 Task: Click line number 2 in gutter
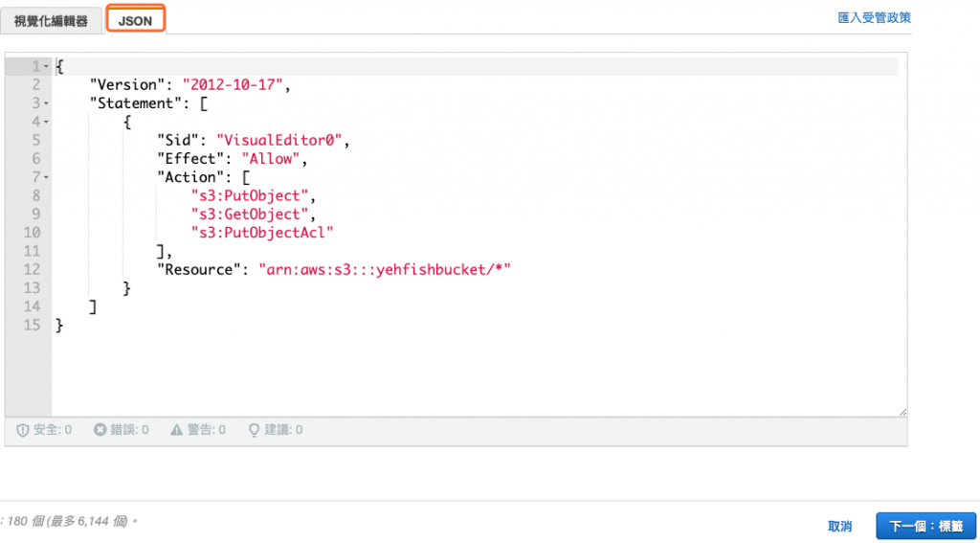(36, 85)
